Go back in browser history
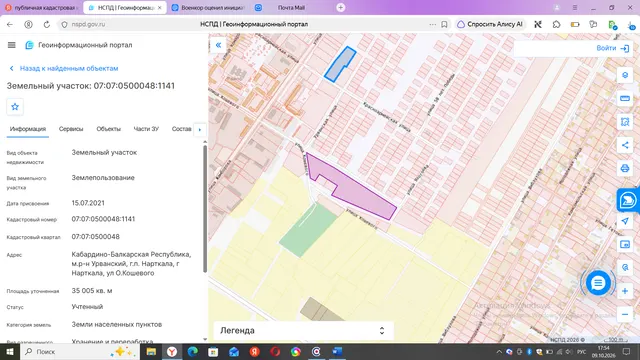Screen dimensions: 640x360 [10, 24]
